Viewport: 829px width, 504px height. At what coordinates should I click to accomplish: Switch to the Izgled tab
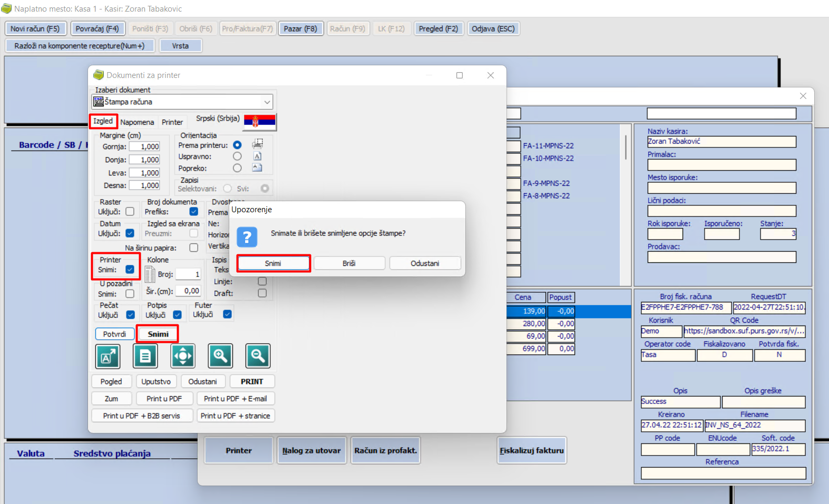(103, 121)
